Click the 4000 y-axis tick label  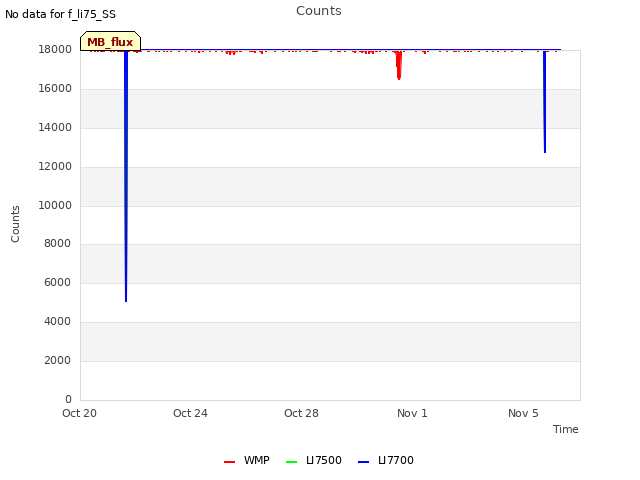58,322
